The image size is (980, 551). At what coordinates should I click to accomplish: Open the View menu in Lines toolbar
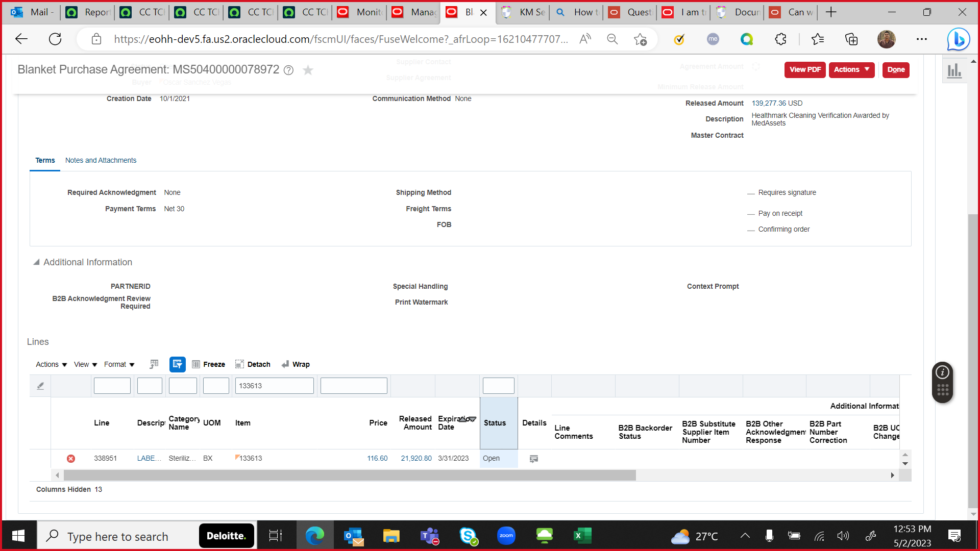click(81, 364)
